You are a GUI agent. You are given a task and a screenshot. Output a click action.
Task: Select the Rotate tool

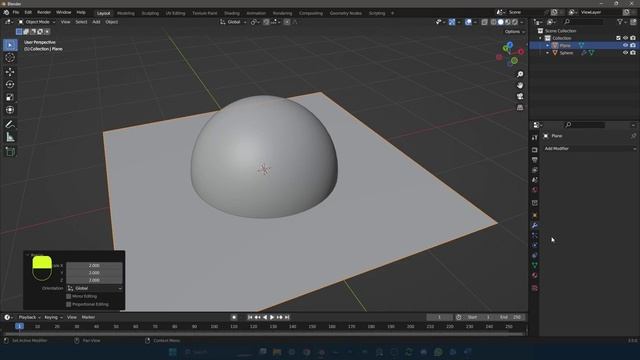tap(10, 84)
